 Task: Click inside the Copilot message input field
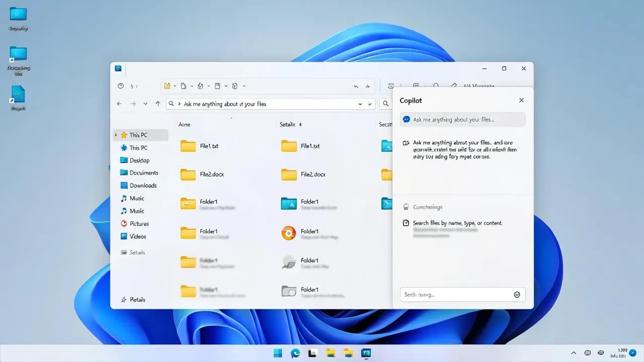[453, 294]
